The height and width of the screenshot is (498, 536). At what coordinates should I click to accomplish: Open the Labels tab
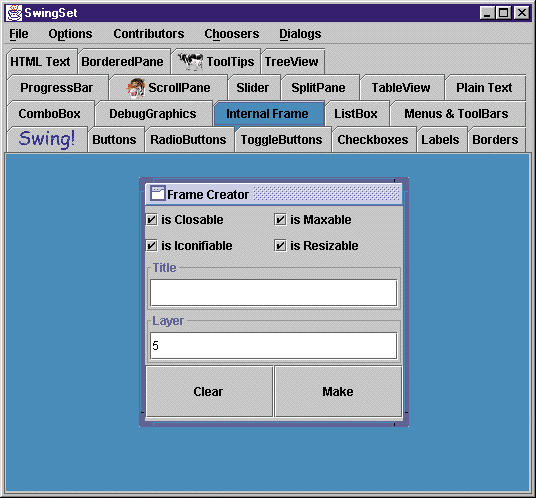(x=442, y=139)
